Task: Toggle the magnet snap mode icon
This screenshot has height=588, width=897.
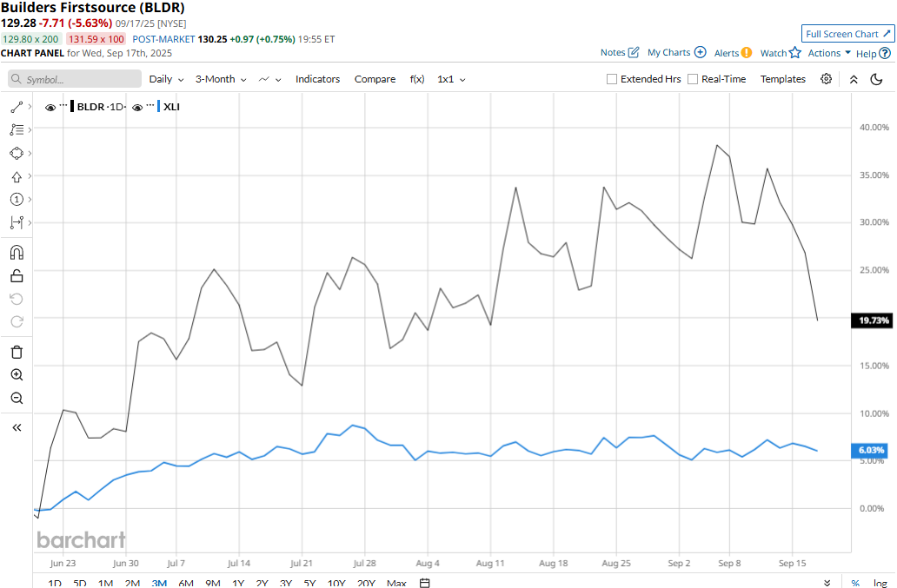Action: [x=17, y=253]
